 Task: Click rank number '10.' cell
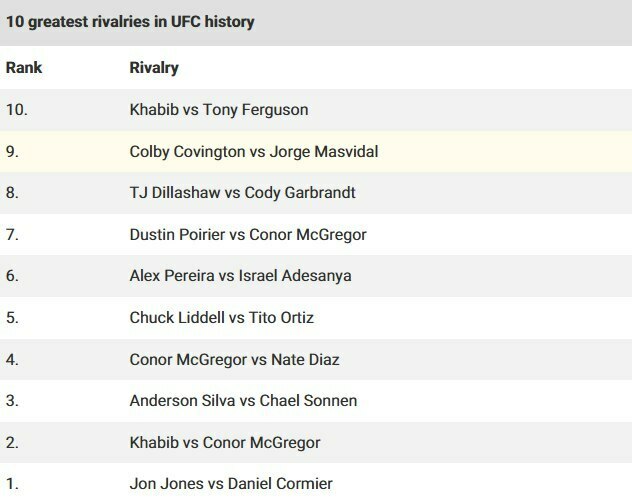[x=17, y=110]
